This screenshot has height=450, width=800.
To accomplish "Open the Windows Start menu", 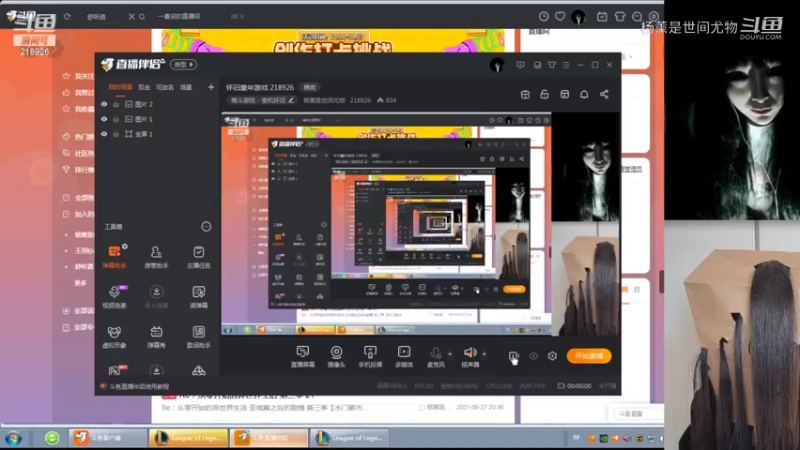I will click(x=14, y=438).
